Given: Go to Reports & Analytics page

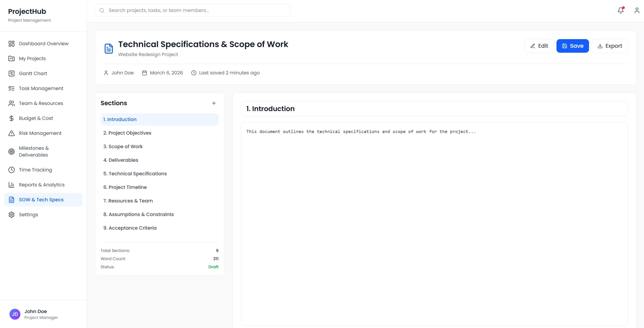Looking at the screenshot, I should [42, 185].
